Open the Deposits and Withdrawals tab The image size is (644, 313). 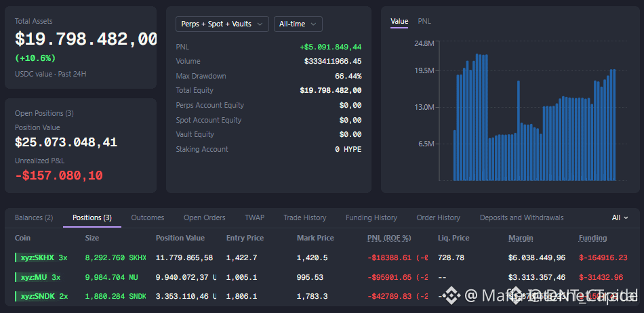coord(521,218)
